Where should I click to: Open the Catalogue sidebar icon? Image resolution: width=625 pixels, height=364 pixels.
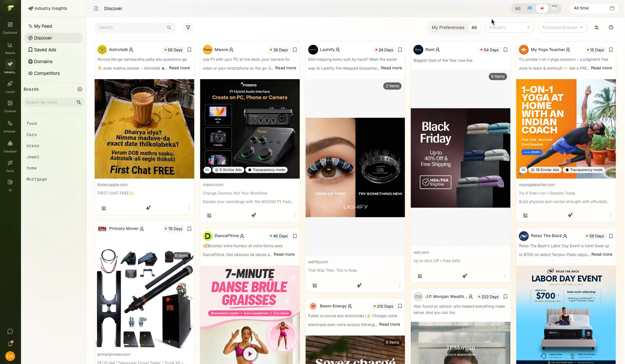click(x=10, y=146)
